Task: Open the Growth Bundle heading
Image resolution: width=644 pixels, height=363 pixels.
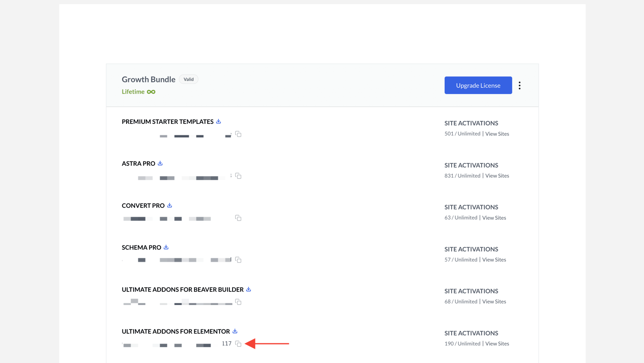Action: 148,79
